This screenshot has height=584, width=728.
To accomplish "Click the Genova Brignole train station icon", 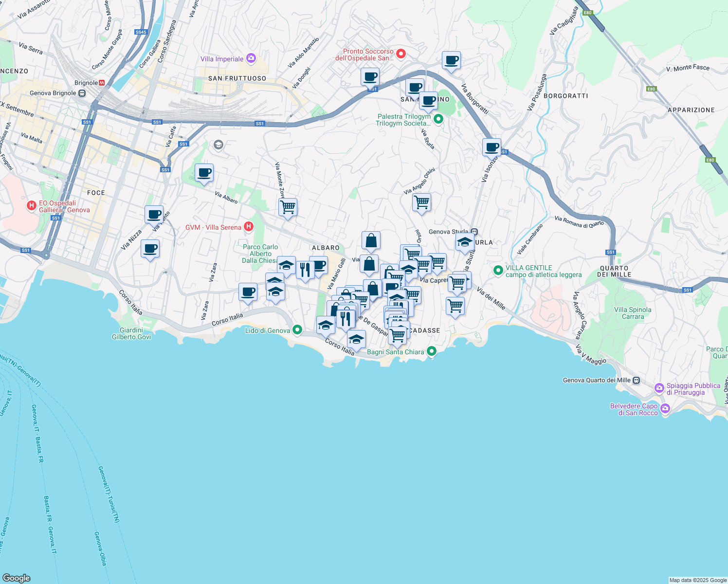I will pos(82,93).
